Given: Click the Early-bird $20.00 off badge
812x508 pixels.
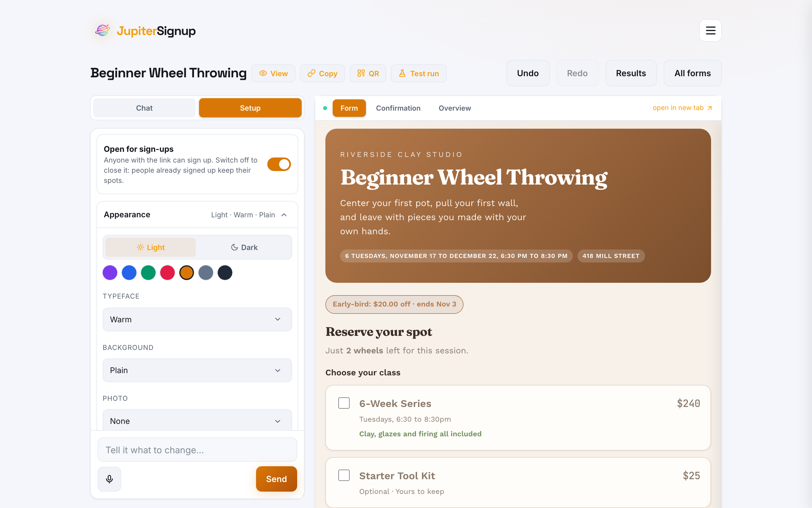Looking at the screenshot, I should [394, 304].
